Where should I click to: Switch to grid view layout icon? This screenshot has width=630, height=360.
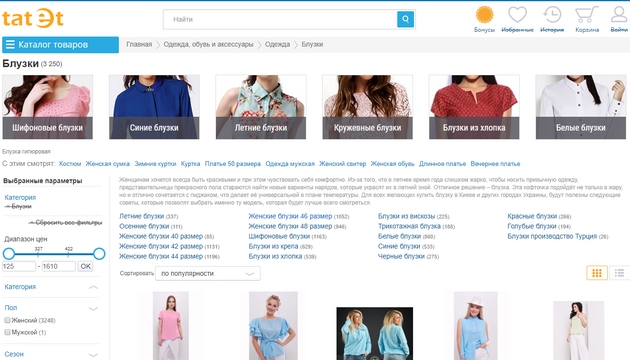pos(597,273)
